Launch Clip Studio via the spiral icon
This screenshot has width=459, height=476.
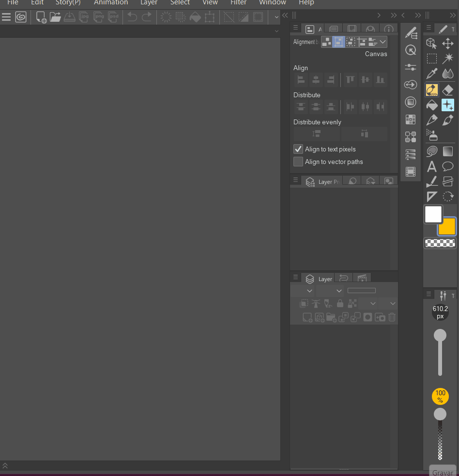21,17
